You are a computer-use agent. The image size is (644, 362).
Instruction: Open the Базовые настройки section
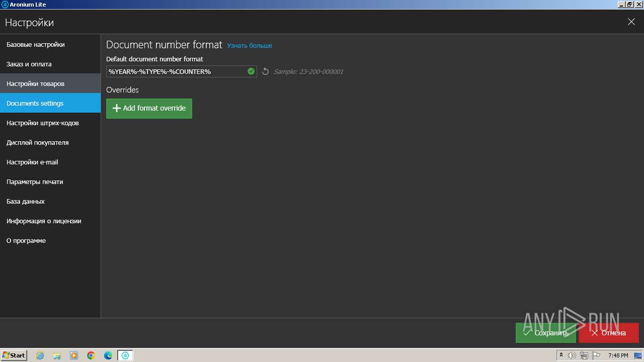click(50, 44)
